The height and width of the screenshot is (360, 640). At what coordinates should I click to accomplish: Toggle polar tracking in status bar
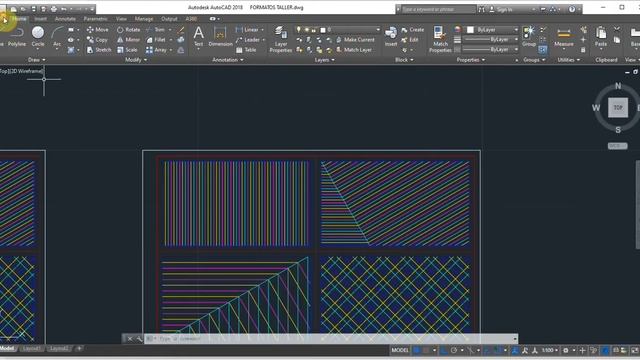click(453, 350)
